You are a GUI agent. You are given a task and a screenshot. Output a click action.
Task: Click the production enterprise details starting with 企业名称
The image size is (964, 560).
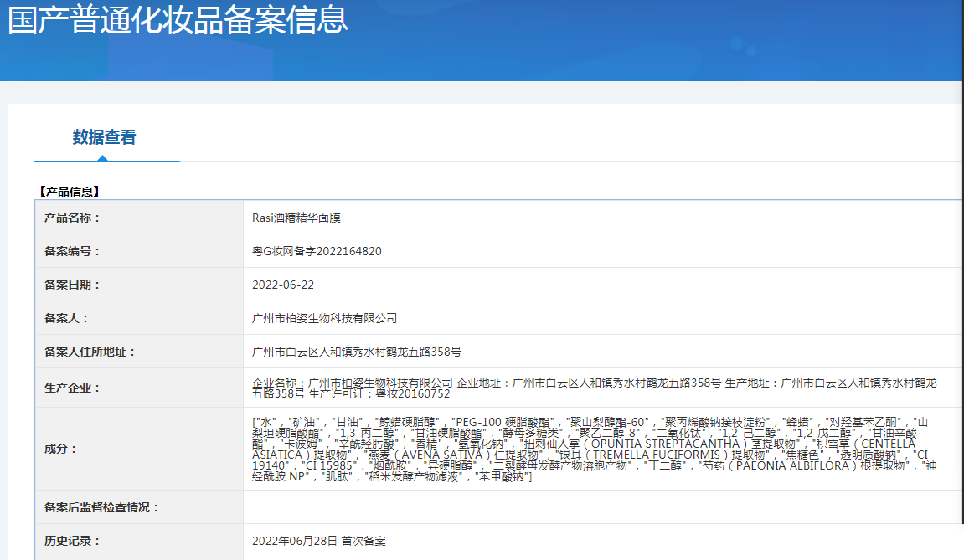(595, 388)
